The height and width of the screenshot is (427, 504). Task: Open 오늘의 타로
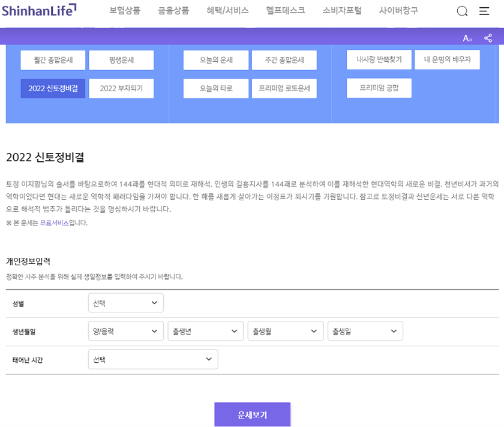tap(216, 88)
